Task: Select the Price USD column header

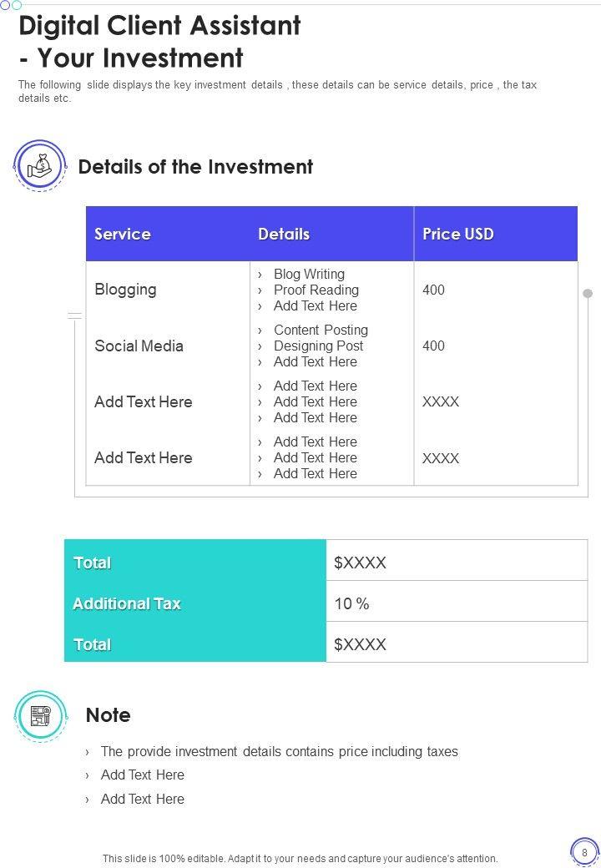Action: point(458,235)
